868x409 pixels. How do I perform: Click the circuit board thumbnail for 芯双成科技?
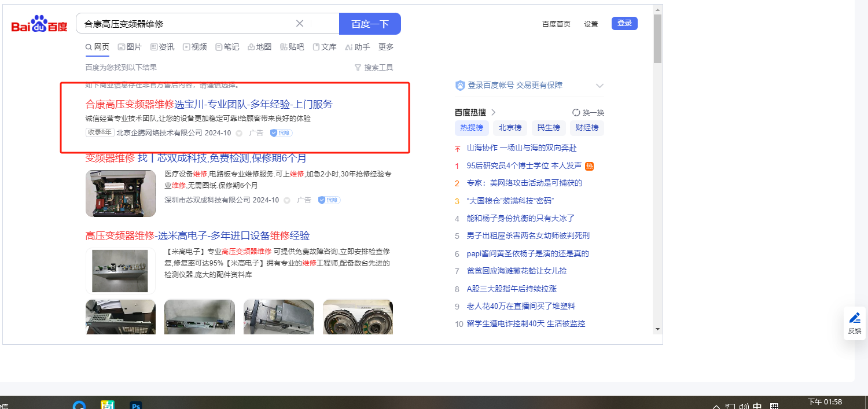click(120, 193)
